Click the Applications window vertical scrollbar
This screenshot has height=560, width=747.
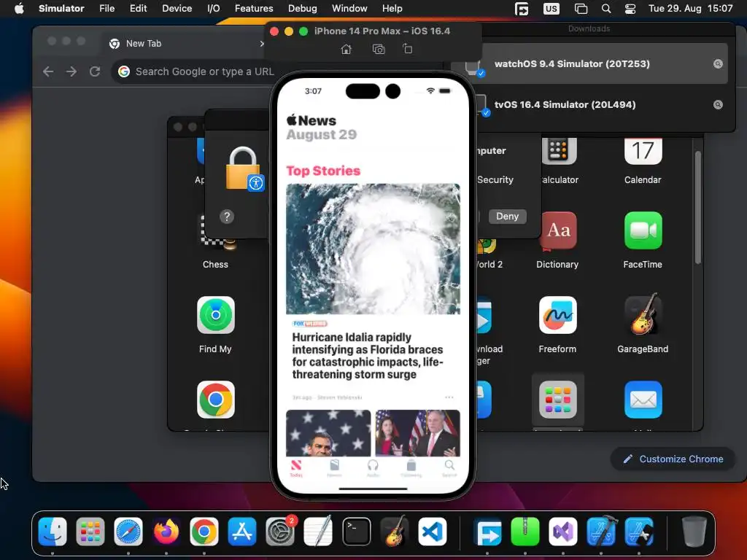[697, 207]
